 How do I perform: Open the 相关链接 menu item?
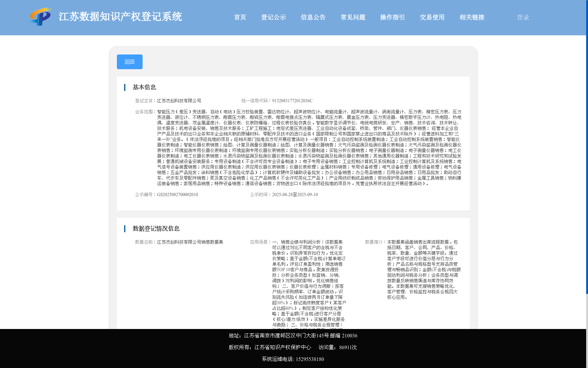pos(472,17)
